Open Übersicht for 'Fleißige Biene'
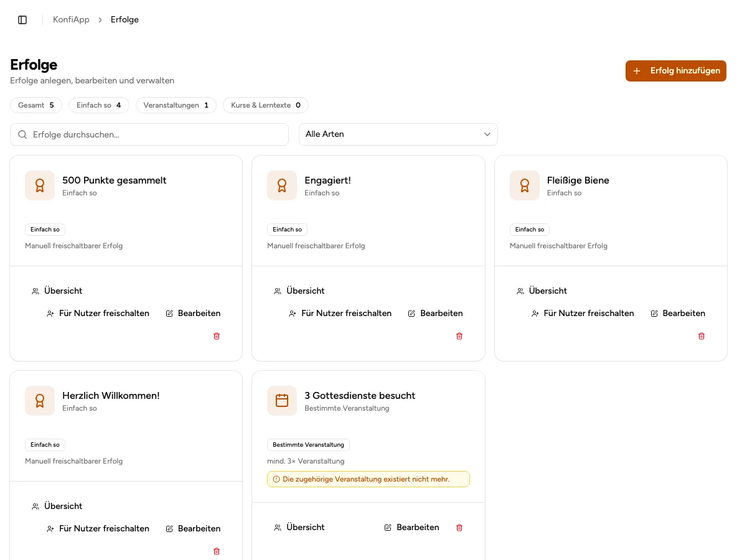 tap(542, 291)
